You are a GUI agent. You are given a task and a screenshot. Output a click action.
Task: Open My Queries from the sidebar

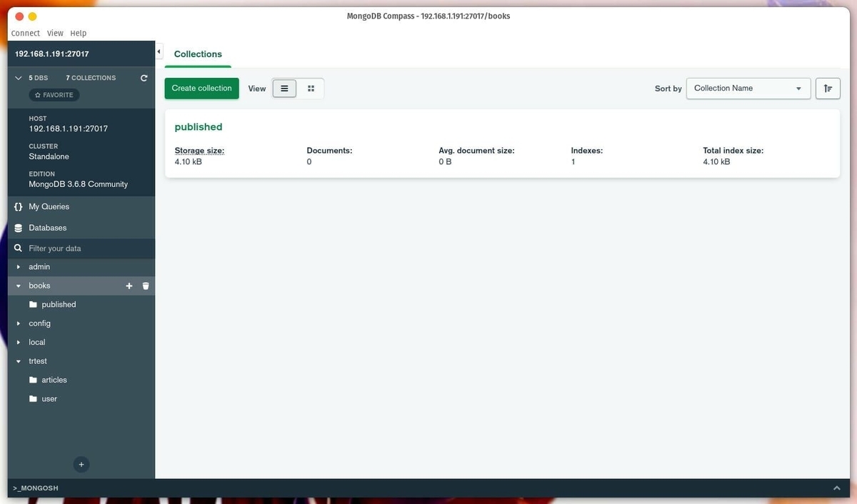[48, 206]
